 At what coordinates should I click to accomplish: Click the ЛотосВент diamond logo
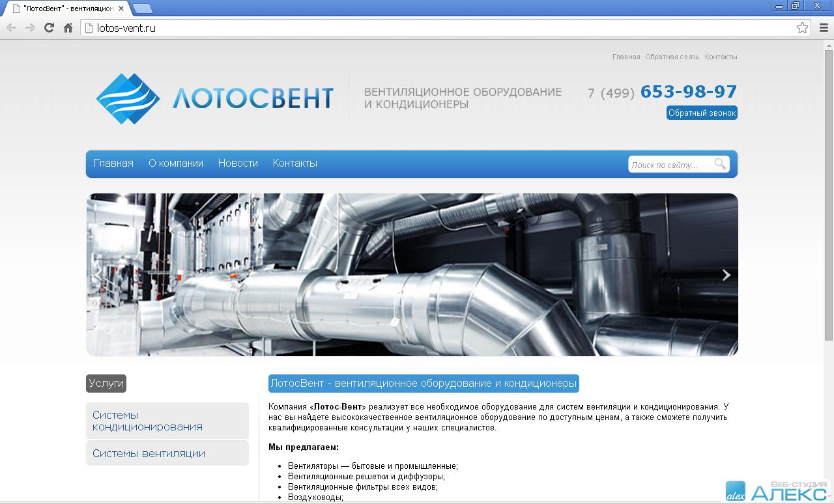point(128,98)
